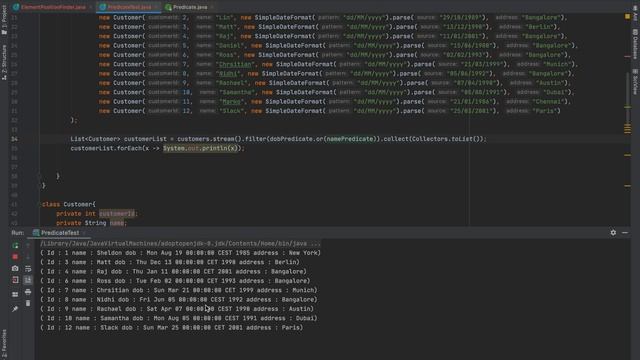Click the Rachael output row in console
640x360 pixels.
pos(177,309)
